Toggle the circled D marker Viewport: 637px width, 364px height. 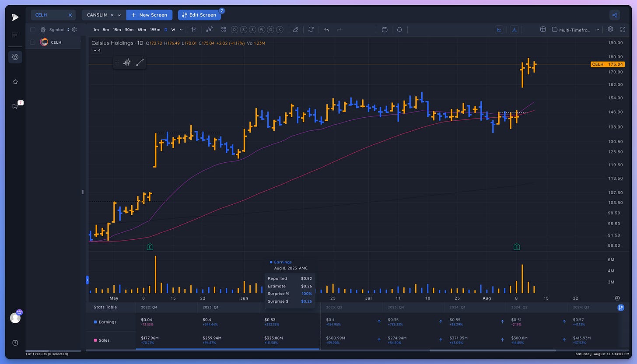click(x=234, y=30)
